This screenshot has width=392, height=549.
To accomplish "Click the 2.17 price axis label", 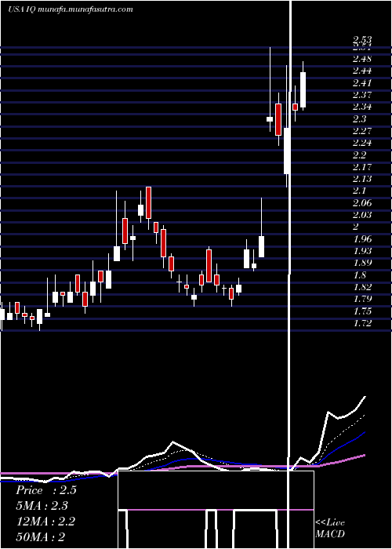I will [x=362, y=167].
